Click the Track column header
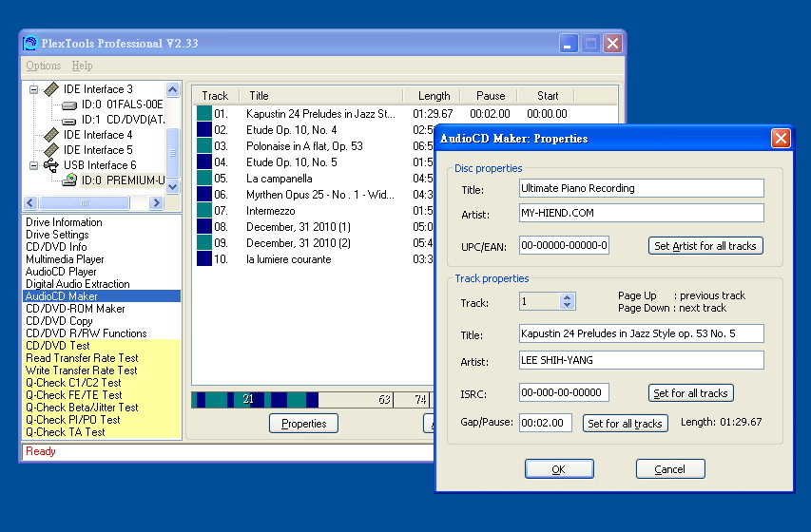811x532 pixels. point(215,96)
